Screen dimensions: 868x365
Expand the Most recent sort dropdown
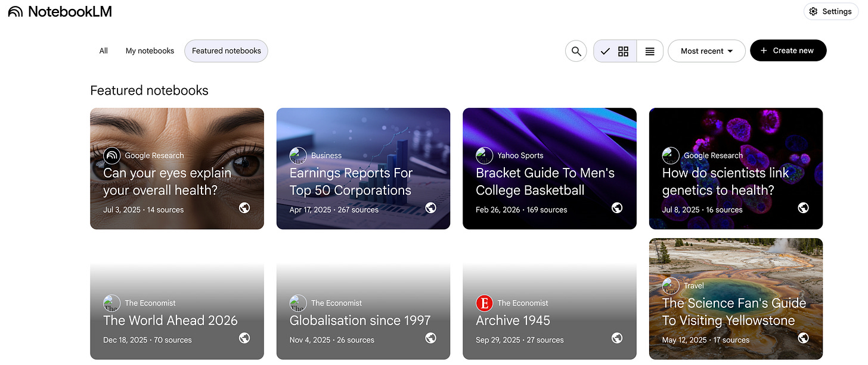706,51
